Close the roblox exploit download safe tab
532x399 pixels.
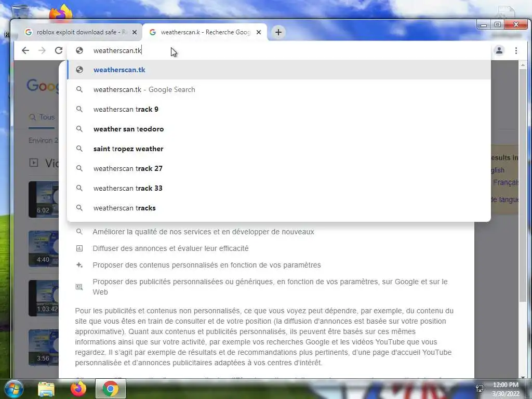135,32
